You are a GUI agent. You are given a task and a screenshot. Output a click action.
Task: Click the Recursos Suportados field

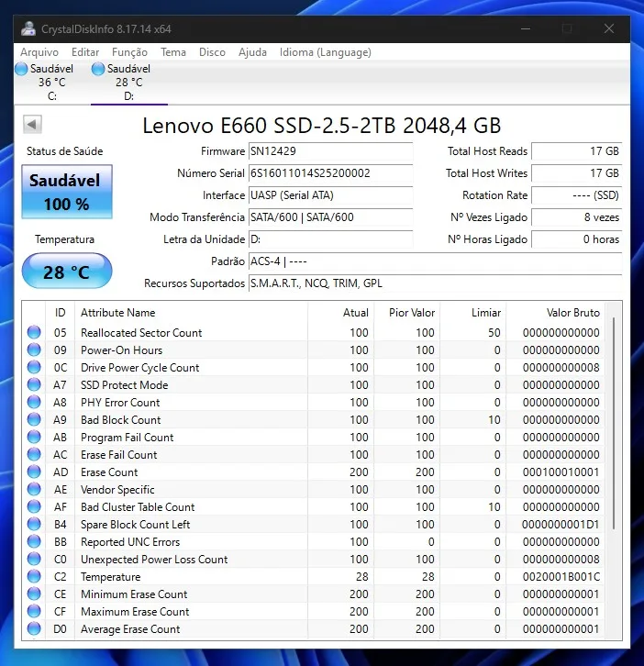[x=435, y=283]
